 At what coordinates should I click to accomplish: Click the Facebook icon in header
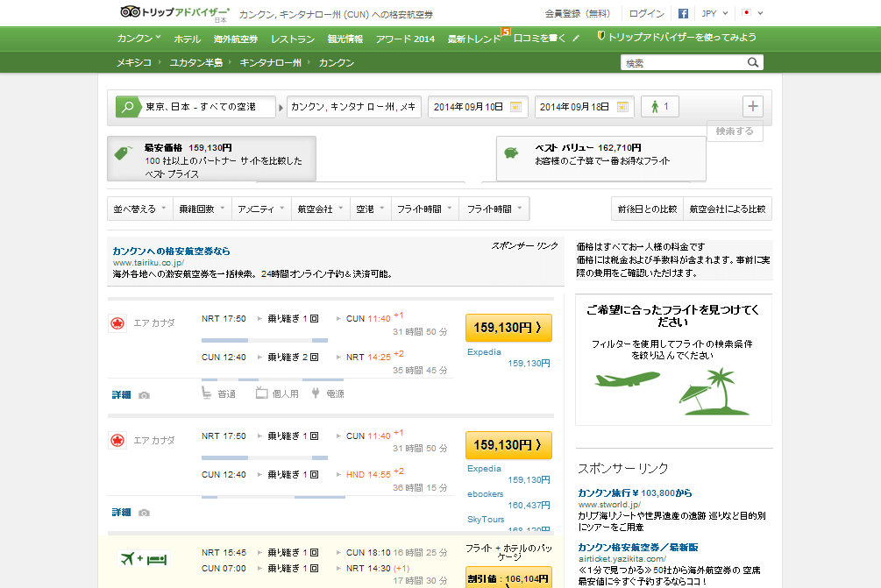(683, 14)
